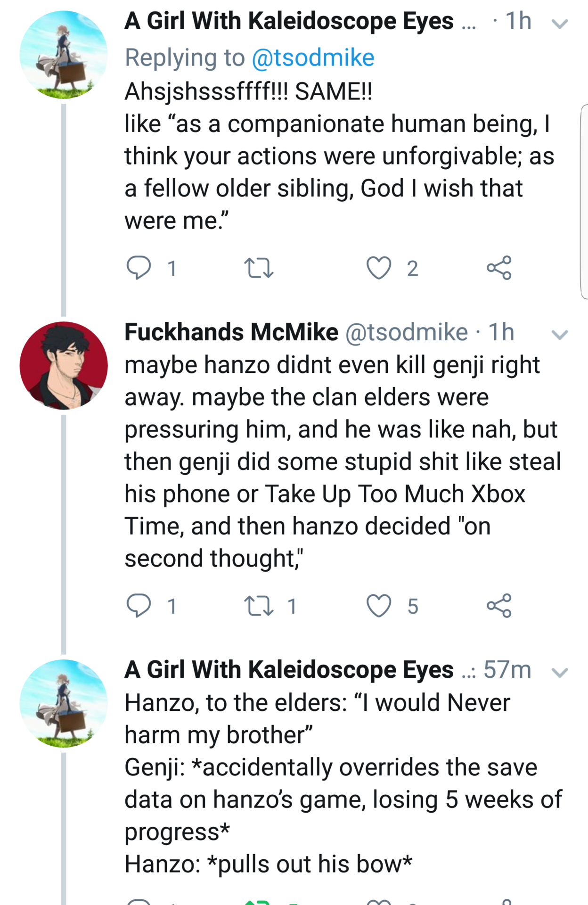Viewport: 588px width, 905px height.
Task: Open the Fuckhands McMike profile name
Action: point(231,332)
